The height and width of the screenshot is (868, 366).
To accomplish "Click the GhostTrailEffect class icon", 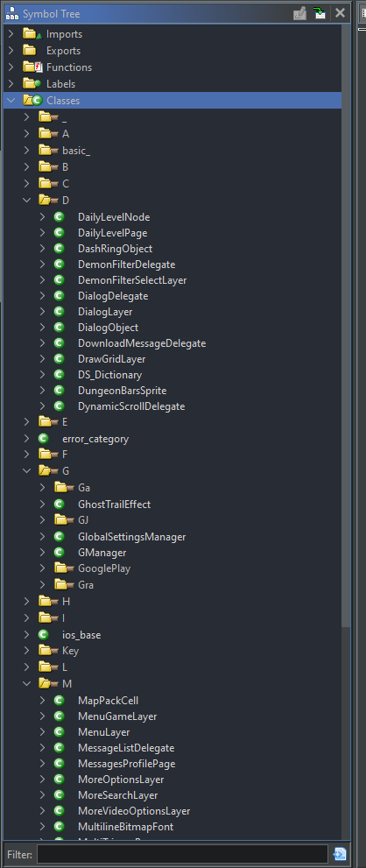I will tap(60, 505).
